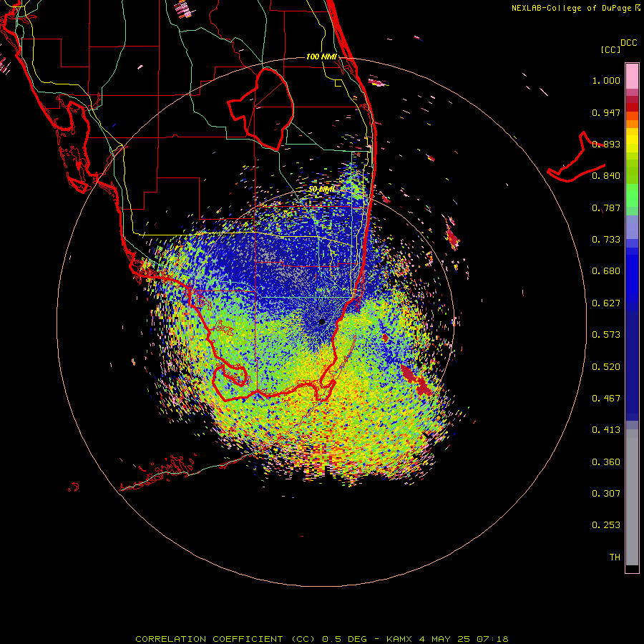
Task: Click the DCC label above the color scale
Action: pos(628,43)
